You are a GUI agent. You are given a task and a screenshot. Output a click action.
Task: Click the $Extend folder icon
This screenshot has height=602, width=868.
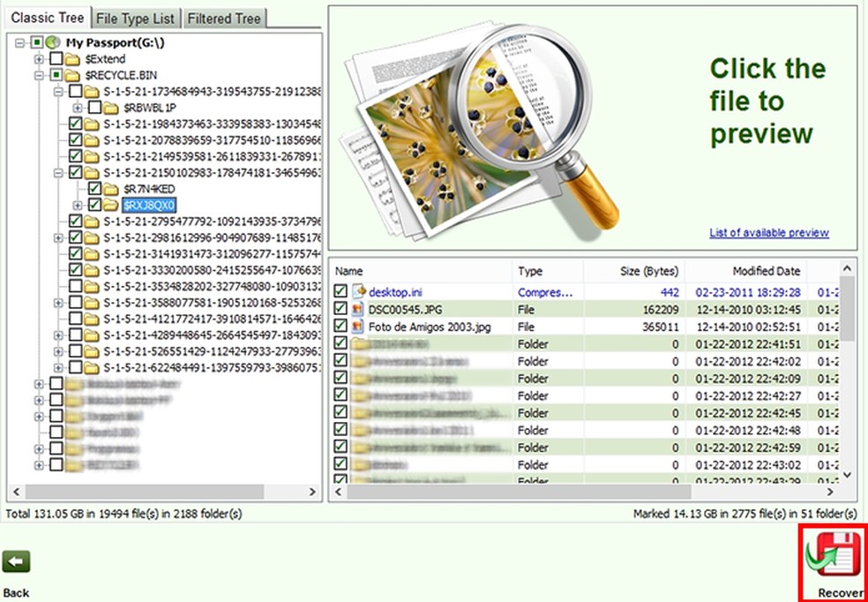72,59
